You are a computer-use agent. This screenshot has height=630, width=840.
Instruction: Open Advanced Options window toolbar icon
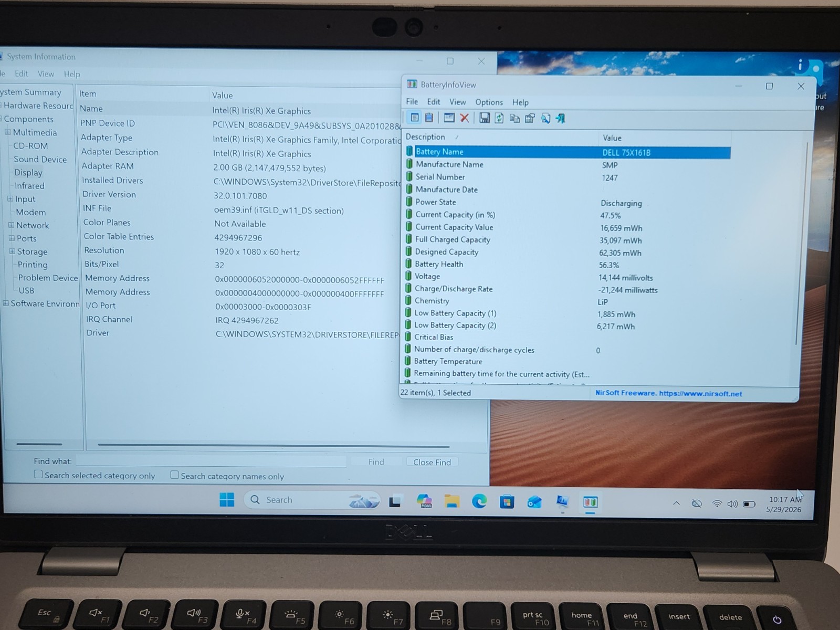pos(449,118)
